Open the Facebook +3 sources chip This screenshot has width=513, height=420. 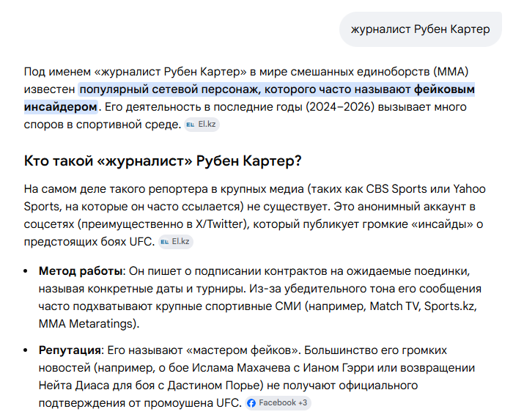pos(278,402)
